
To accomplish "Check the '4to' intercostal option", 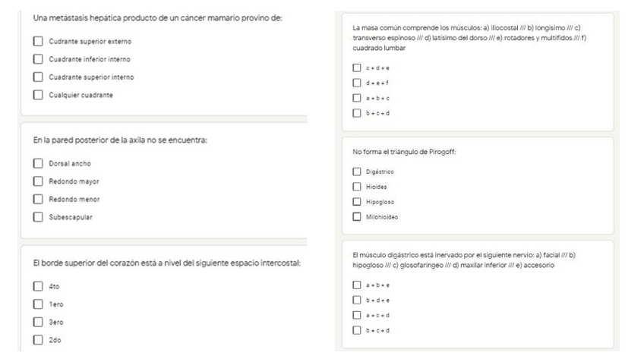I will tap(38, 286).
